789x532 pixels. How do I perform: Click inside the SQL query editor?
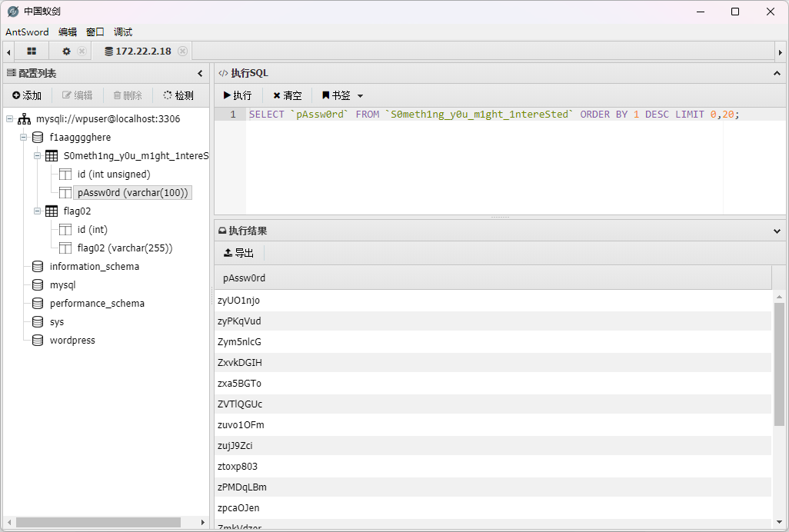516,161
